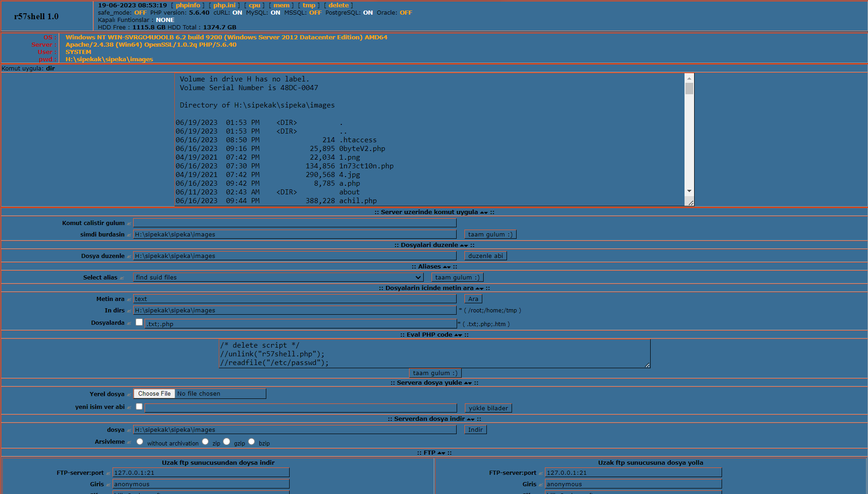Open the mem info link
The image size is (868, 494).
(281, 5)
